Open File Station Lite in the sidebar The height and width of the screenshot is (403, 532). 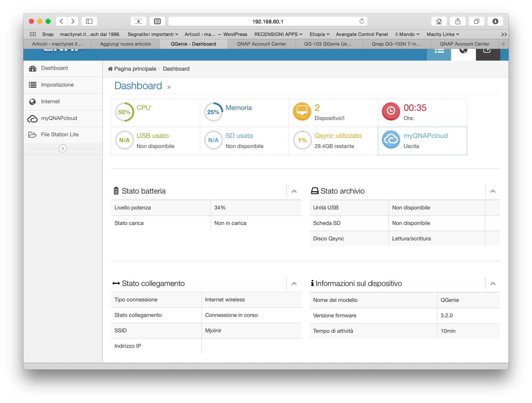[63, 135]
